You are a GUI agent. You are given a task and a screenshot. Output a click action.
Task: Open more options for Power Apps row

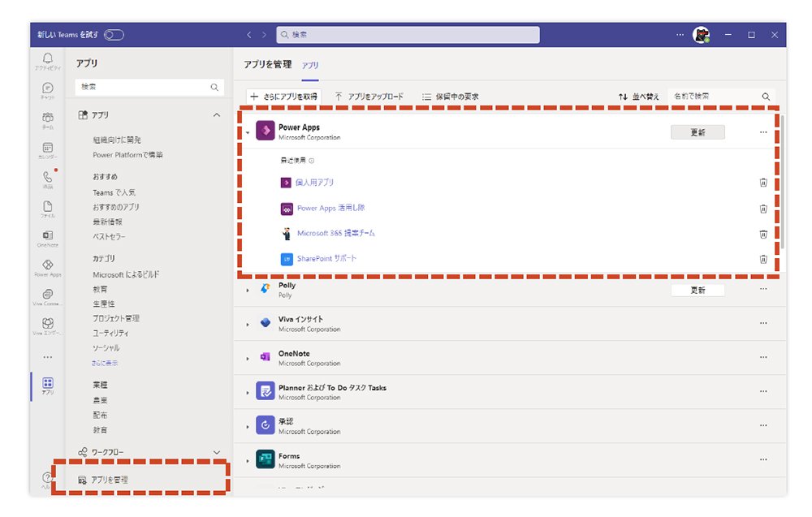pos(763,132)
